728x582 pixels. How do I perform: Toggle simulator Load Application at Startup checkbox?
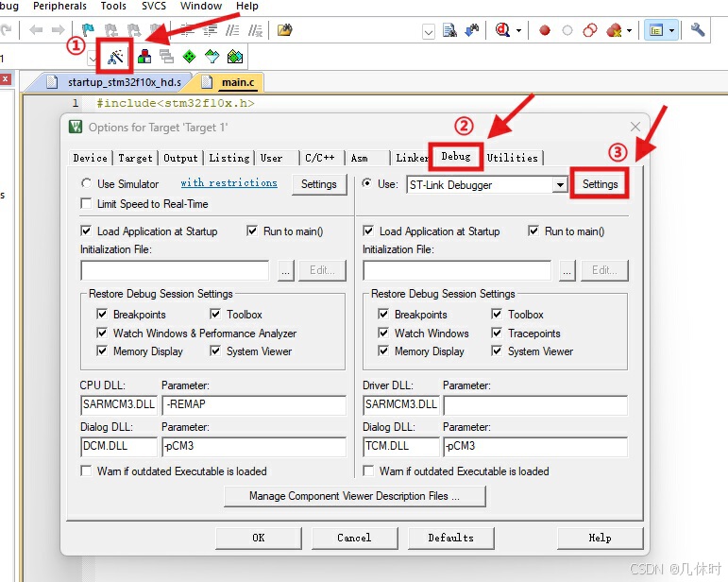click(x=86, y=231)
